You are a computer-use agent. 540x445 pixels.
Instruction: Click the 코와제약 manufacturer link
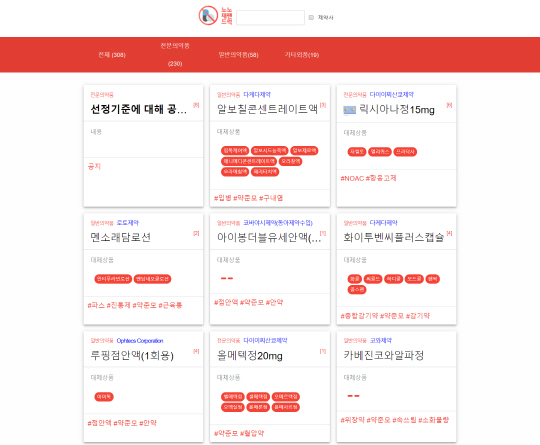tap(381, 340)
